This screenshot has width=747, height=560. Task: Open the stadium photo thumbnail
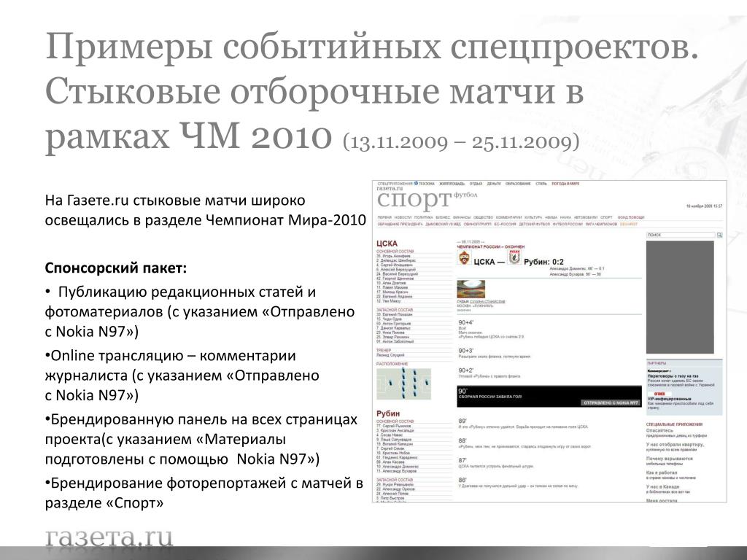[471, 289]
